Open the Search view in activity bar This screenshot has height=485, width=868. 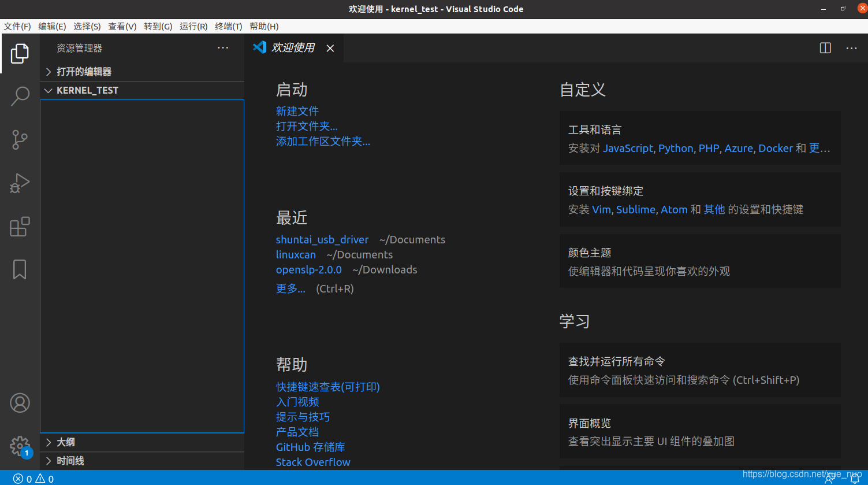coord(20,96)
